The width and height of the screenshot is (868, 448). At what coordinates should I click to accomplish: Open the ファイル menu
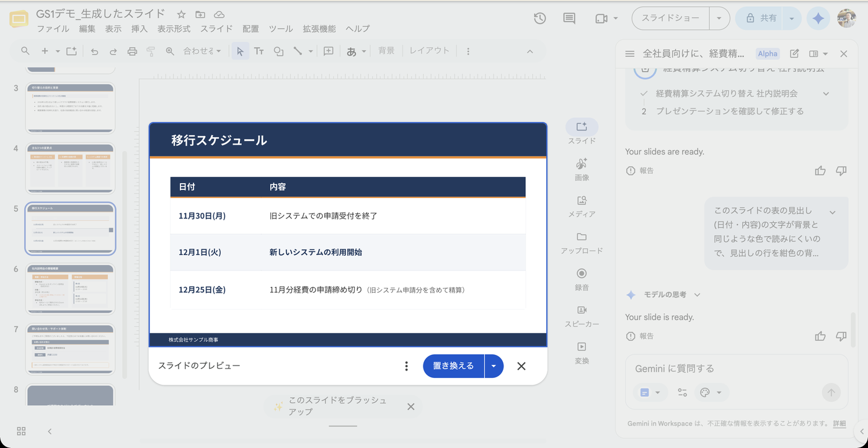point(53,29)
